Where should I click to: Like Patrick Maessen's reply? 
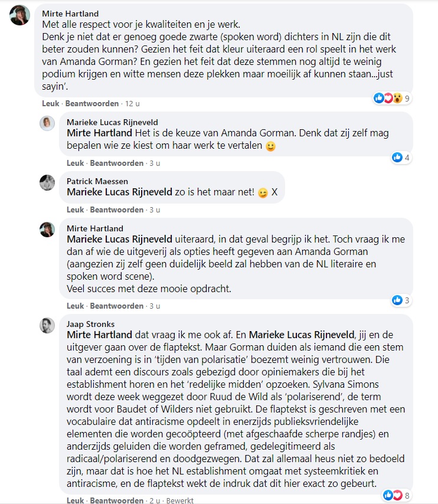(75, 210)
